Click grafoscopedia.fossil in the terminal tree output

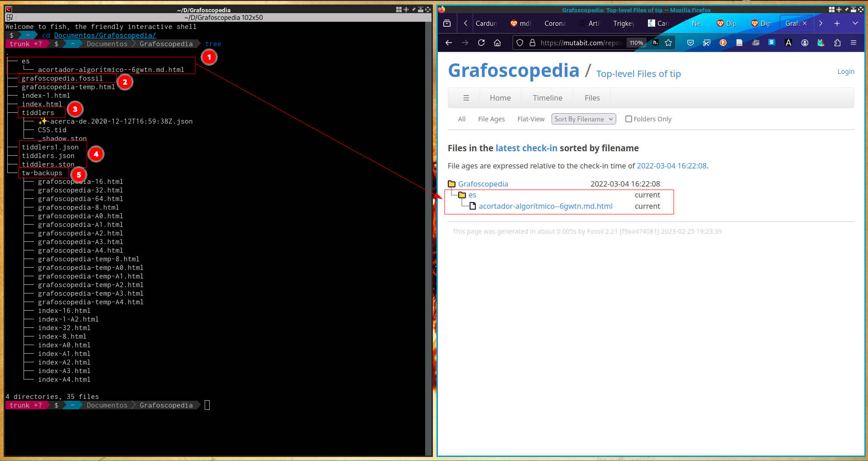62,78
